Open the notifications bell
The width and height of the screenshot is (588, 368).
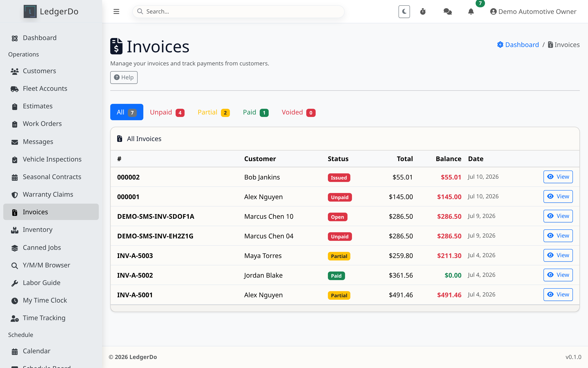pyautogui.click(x=471, y=11)
